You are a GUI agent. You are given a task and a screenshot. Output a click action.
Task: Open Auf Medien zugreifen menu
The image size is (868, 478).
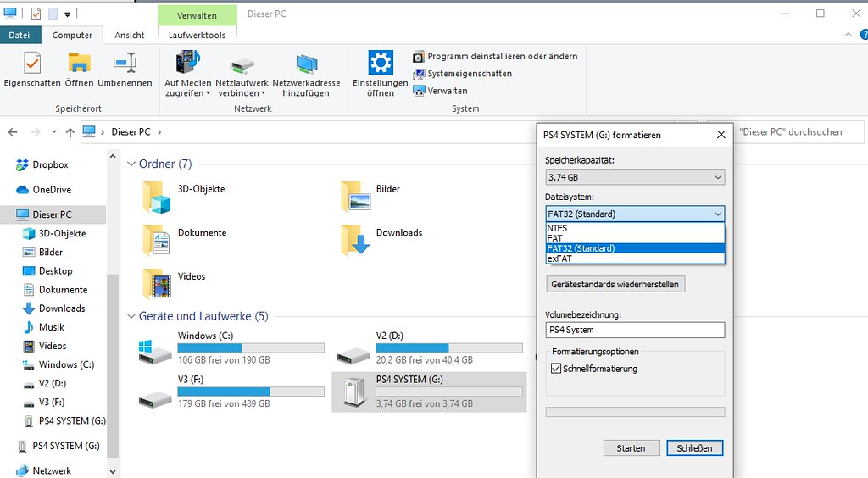point(187,73)
